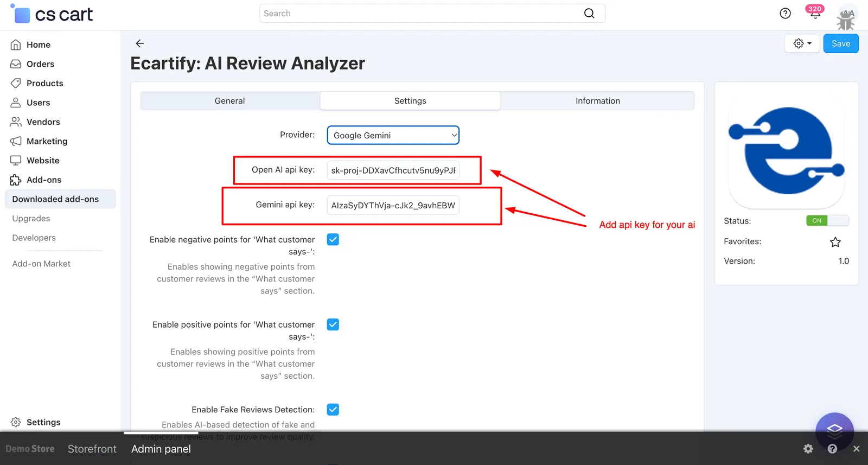Viewport: 868px width, 465px height.
Task: Click the CS-Cart logo
Action: [52, 14]
